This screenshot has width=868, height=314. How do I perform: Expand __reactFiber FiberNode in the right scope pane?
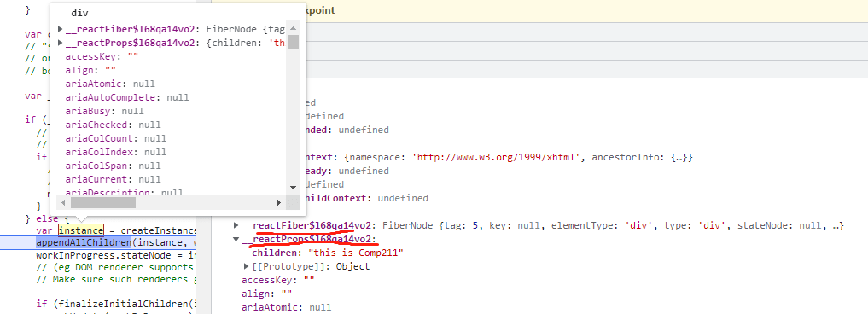(x=236, y=225)
